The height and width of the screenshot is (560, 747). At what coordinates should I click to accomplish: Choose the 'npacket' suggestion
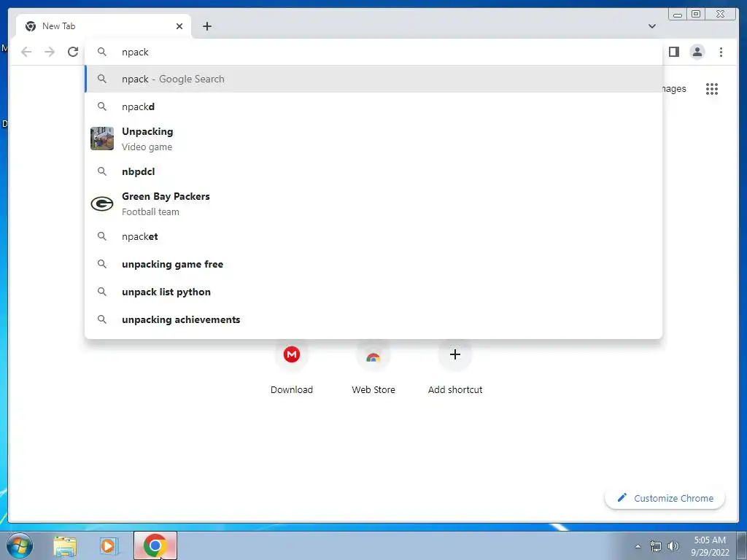click(373, 237)
